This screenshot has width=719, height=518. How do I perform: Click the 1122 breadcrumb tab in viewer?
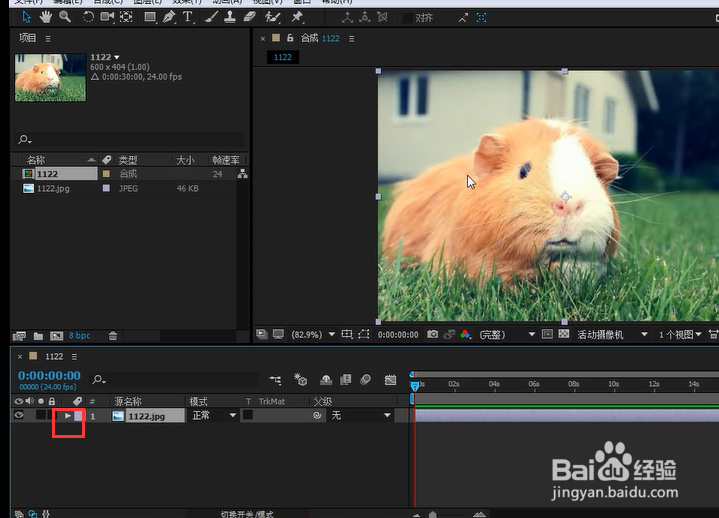pos(282,57)
